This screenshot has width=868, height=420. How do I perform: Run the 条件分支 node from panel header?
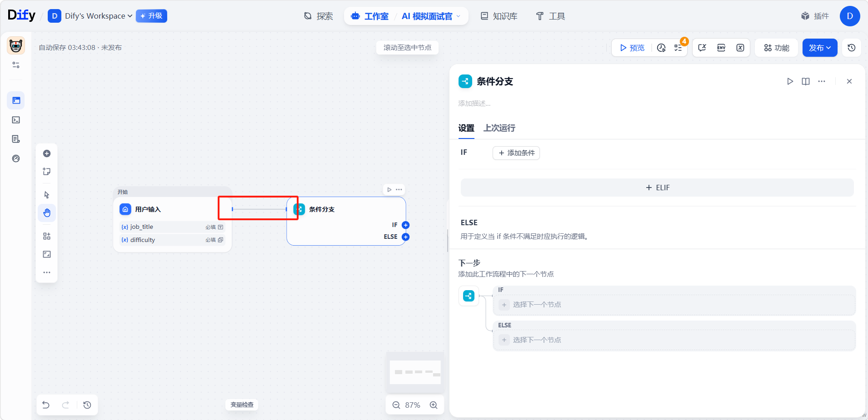click(790, 81)
